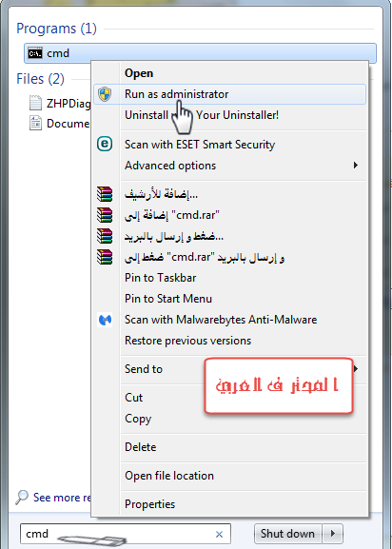Select Pin to Taskbar

point(160,278)
